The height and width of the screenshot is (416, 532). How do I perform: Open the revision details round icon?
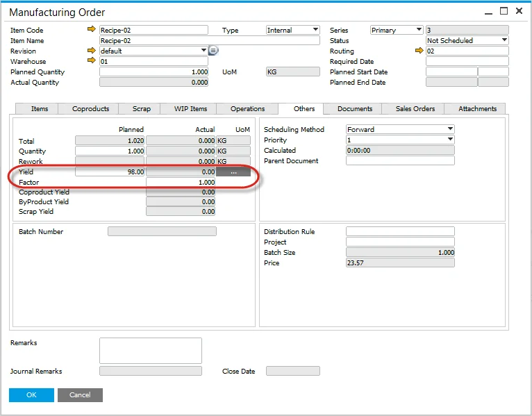click(213, 51)
